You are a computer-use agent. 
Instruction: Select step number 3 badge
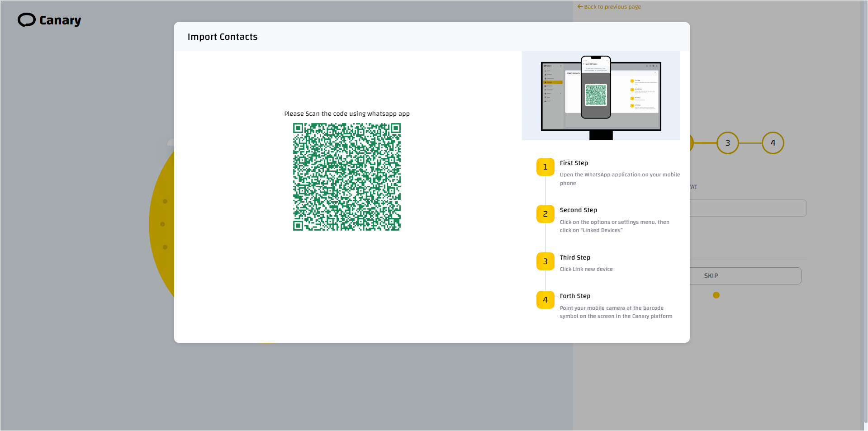(545, 261)
